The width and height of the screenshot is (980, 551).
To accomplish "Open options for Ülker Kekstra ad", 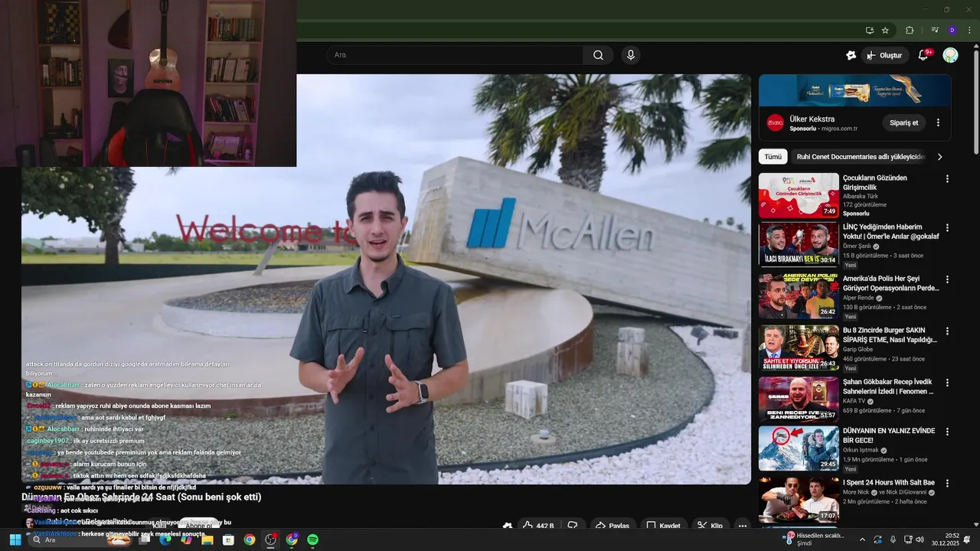I will tap(938, 122).
